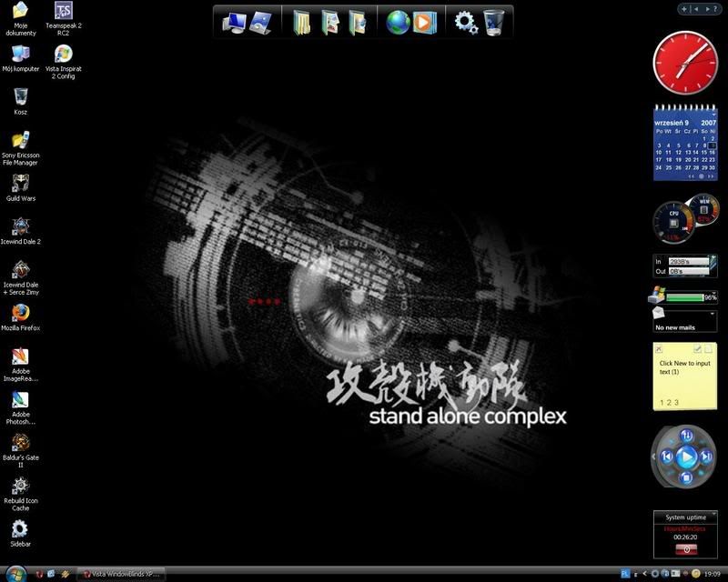Click the globe icon in the top dock
The height and width of the screenshot is (582, 728).
pos(398,22)
